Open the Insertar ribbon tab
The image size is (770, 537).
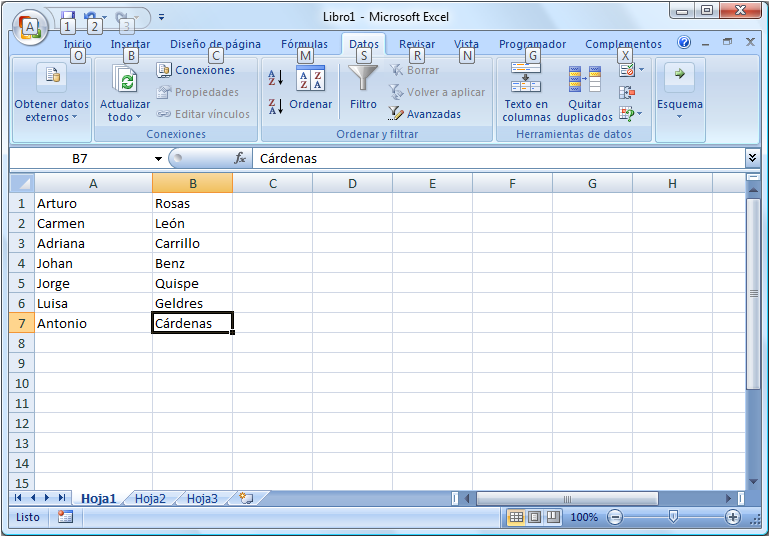[130, 44]
